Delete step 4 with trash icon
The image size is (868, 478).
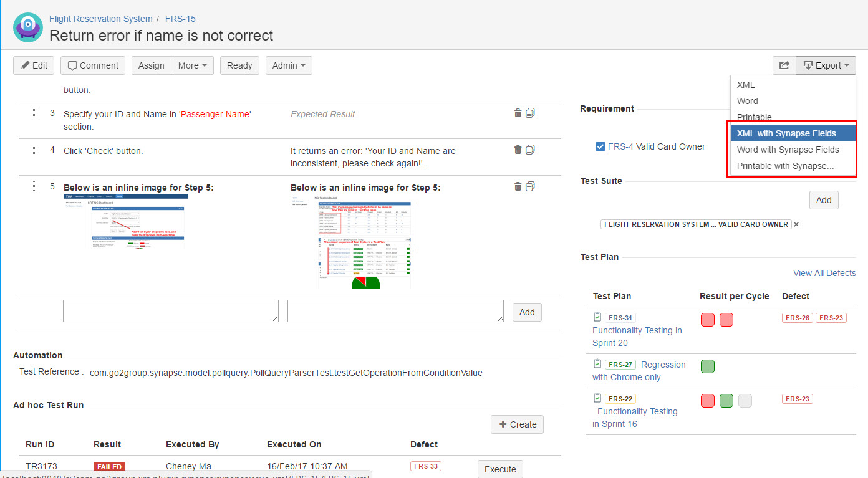[518, 150]
